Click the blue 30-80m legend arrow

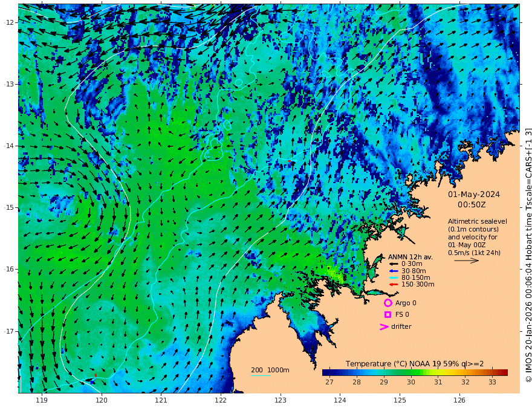pos(393,271)
